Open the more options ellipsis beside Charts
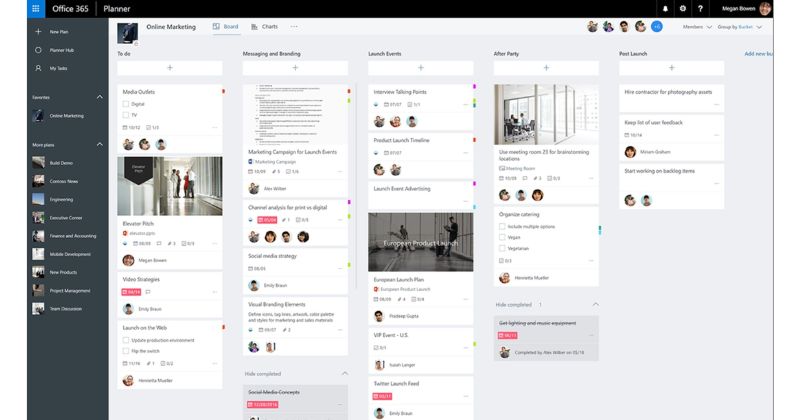The height and width of the screenshot is (420, 800). click(294, 27)
